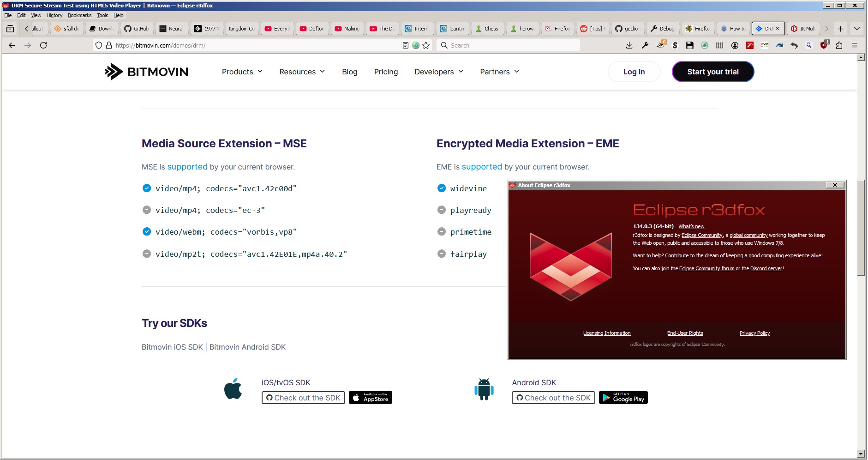868x460 pixels.
Task: Open the What's new link
Action: [x=691, y=226]
